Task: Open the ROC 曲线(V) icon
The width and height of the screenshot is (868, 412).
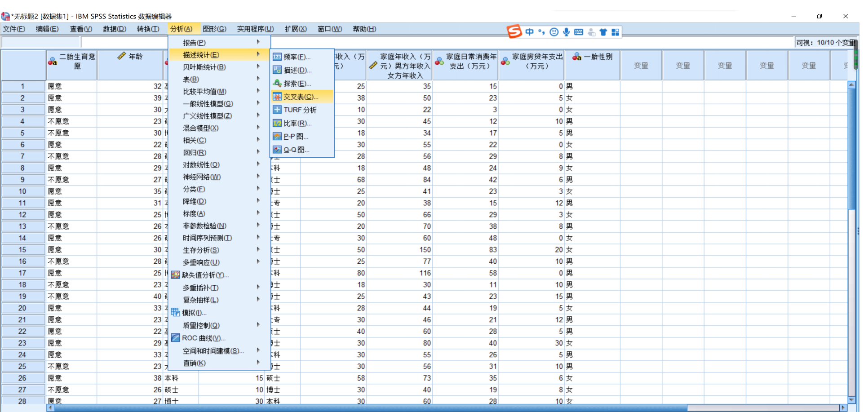Action: tap(175, 338)
